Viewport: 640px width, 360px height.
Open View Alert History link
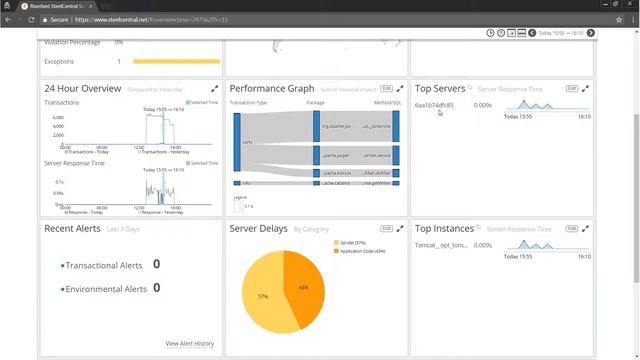(190, 344)
